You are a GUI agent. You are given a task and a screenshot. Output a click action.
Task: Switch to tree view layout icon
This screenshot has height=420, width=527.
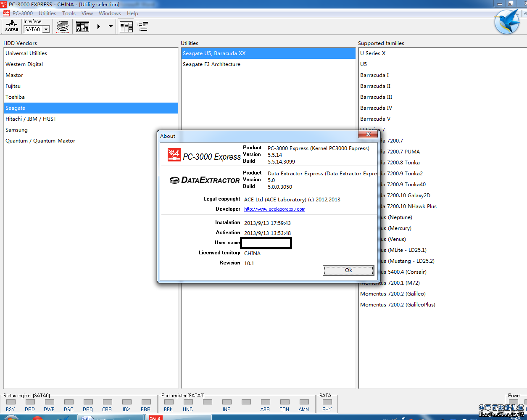[x=142, y=26]
